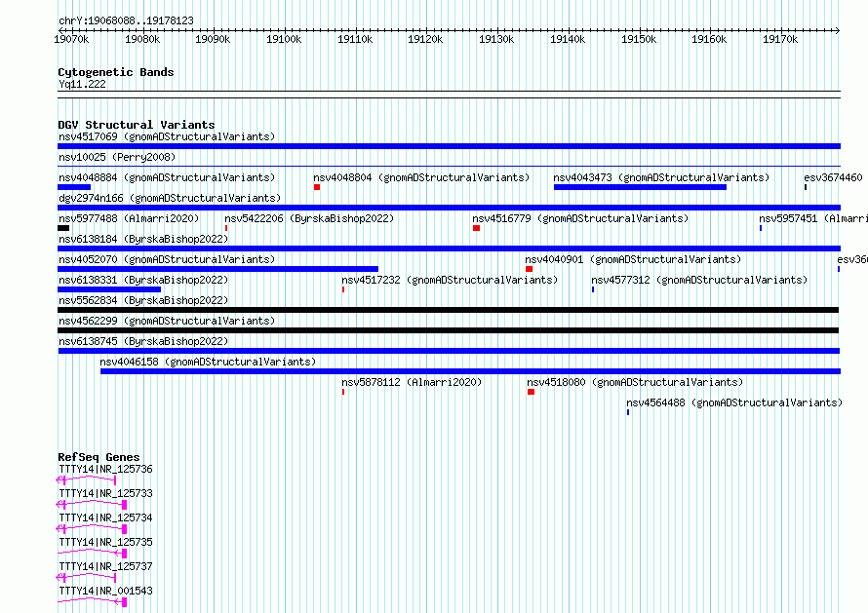The image size is (868, 613).
Task: Select the nsv4577312 variant label
Action: click(x=699, y=280)
